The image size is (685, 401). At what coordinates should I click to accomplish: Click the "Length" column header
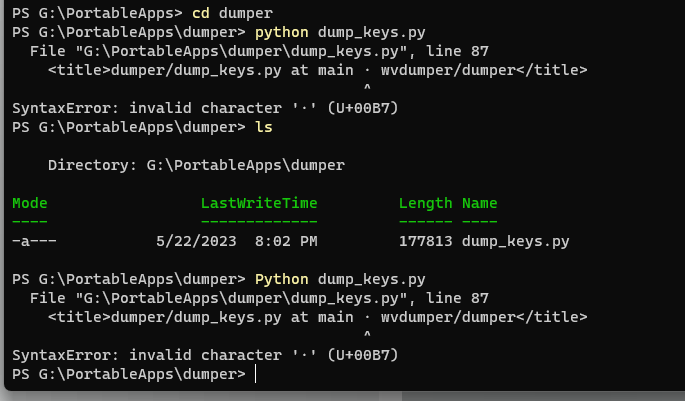(x=425, y=203)
